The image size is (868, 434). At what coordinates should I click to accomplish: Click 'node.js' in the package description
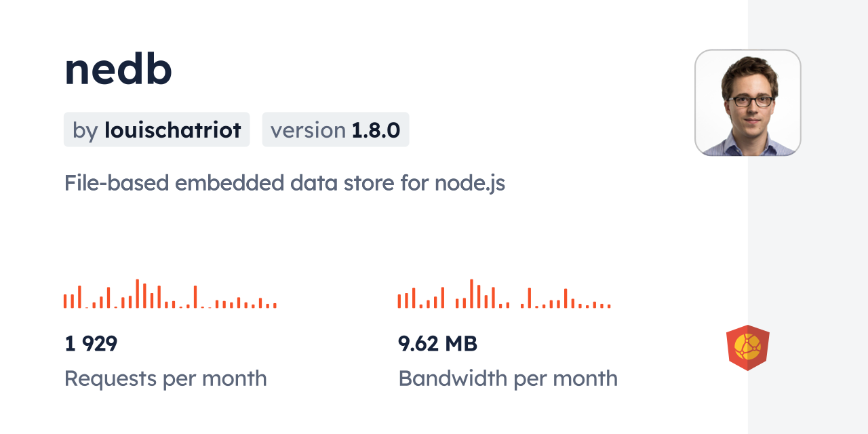click(x=469, y=183)
